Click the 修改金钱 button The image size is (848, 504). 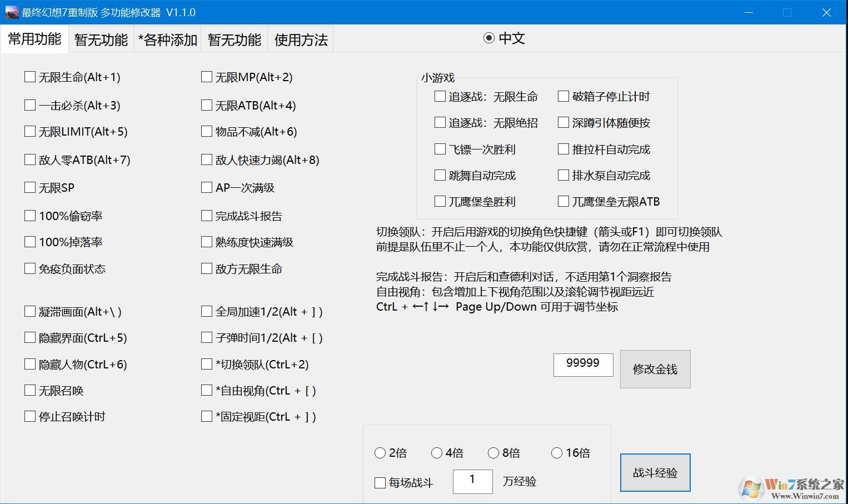[655, 369]
